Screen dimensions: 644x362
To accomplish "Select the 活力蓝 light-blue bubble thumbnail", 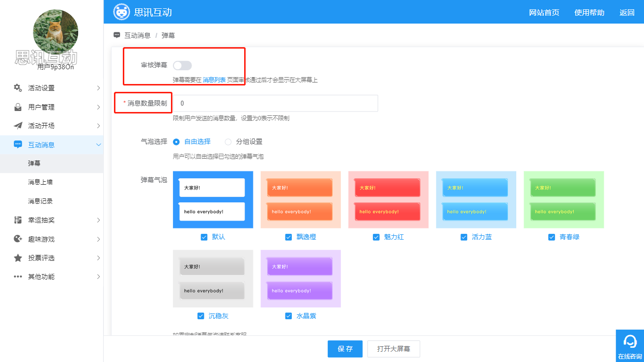I will (476, 200).
